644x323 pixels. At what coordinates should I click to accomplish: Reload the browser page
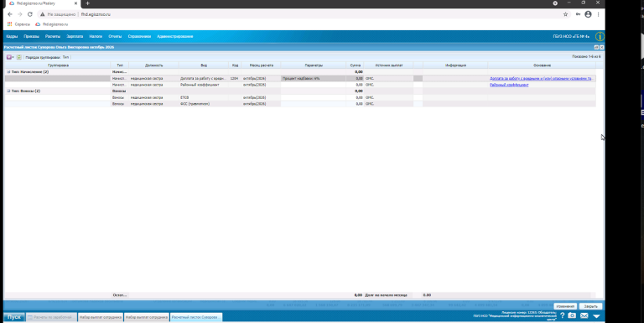(x=30, y=14)
